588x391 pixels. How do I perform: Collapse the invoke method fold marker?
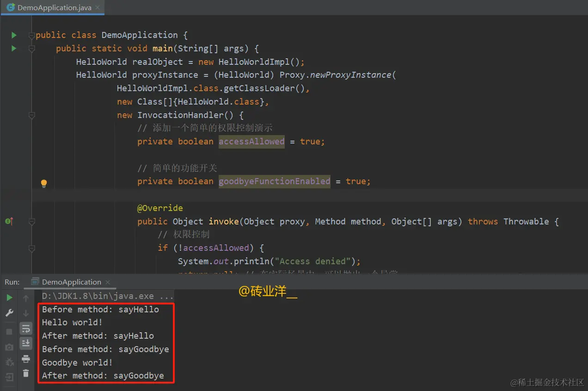click(31, 222)
